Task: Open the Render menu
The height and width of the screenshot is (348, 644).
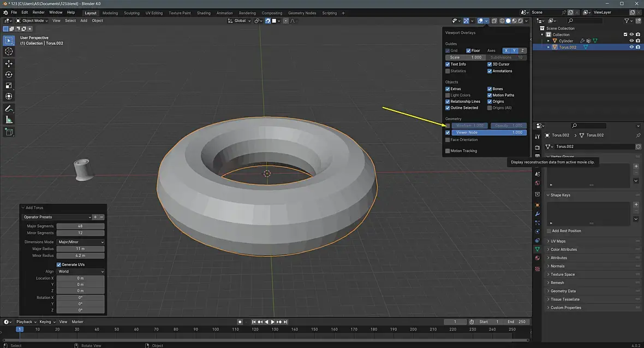Action: pos(38,12)
